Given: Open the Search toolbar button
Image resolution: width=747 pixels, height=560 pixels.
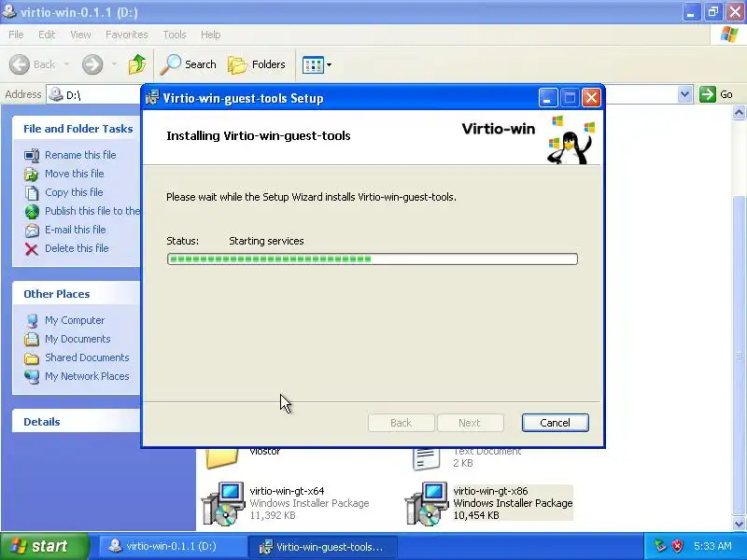Looking at the screenshot, I should coord(189,64).
